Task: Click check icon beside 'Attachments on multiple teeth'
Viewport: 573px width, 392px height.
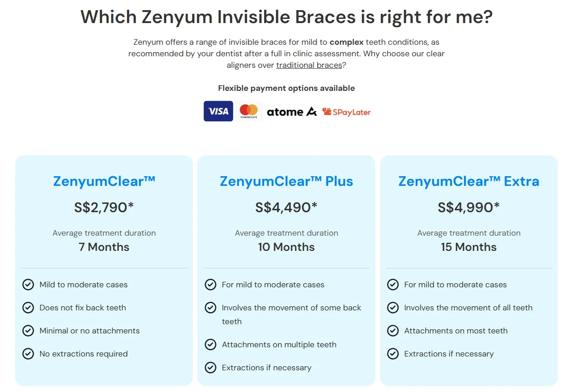Action: pos(211,344)
